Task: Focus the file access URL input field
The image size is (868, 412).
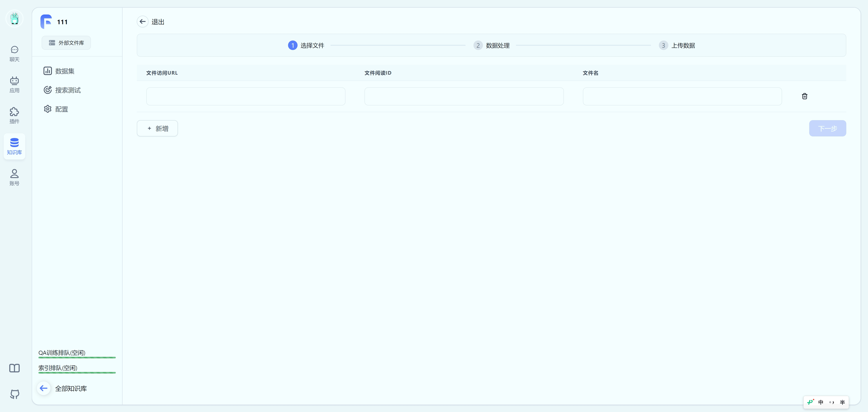Action: coord(246,96)
